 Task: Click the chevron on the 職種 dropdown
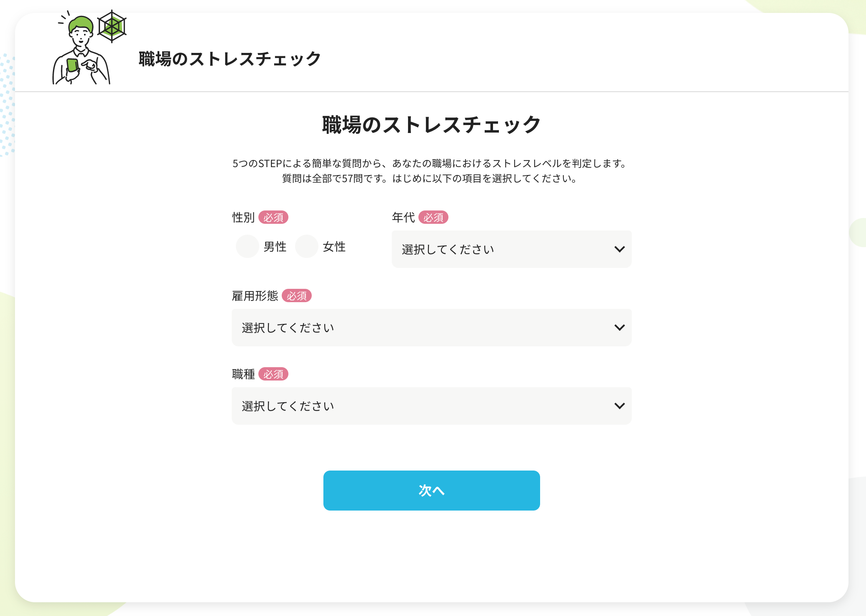coord(619,406)
